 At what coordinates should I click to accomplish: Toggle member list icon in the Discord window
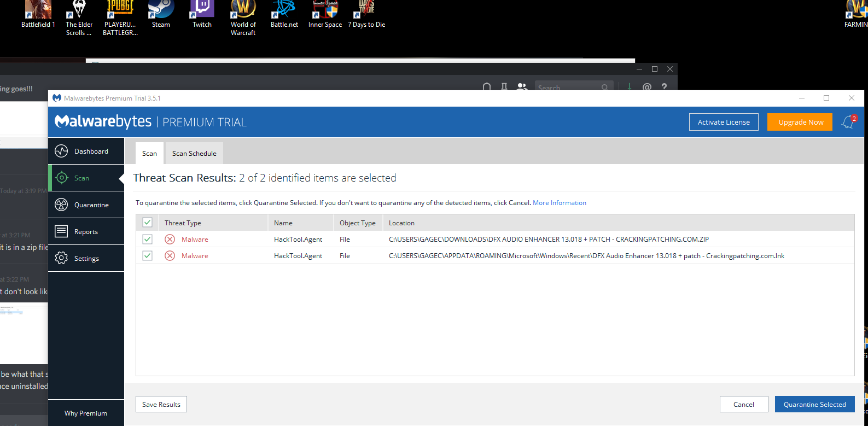[x=522, y=86]
